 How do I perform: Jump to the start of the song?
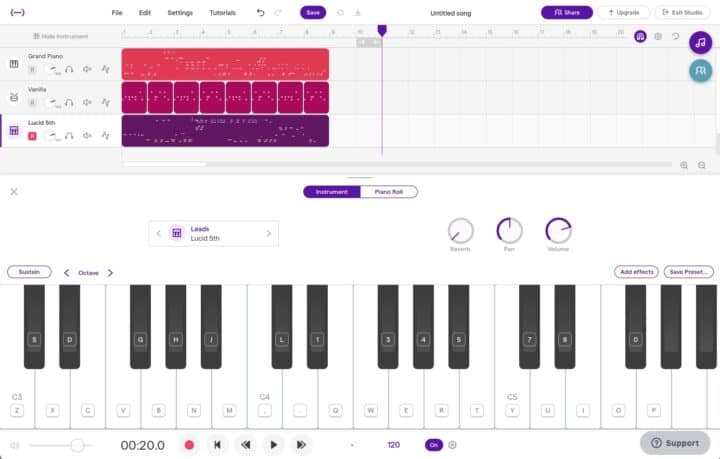(217, 445)
